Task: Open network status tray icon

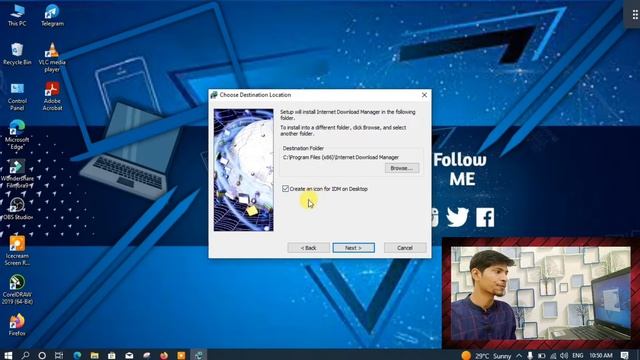Action: coord(553,356)
